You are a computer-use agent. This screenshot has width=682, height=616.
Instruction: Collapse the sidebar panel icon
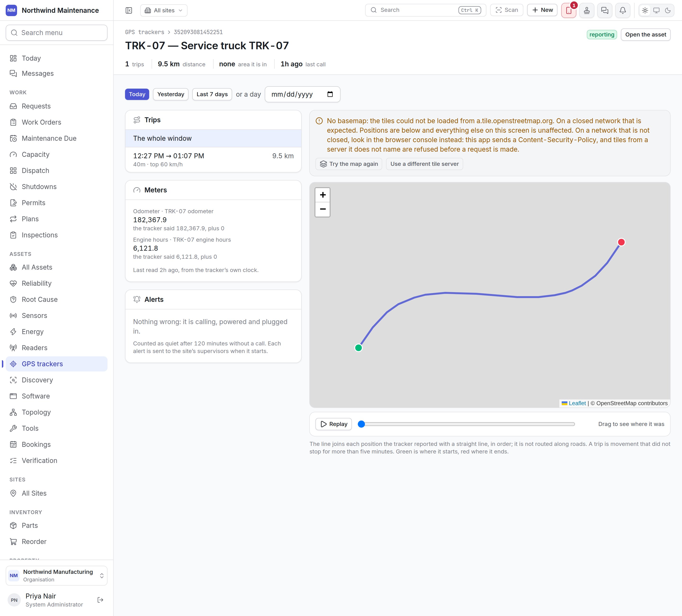click(129, 10)
